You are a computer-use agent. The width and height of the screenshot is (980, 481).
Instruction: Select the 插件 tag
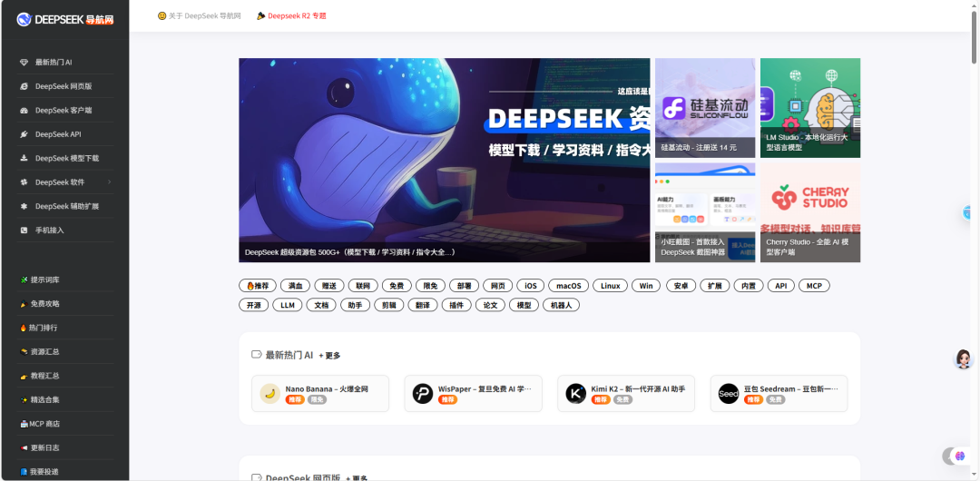click(456, 305)
